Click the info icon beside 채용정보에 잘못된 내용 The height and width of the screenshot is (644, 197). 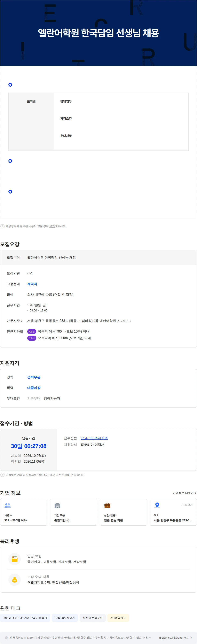[x=2, y=226]
